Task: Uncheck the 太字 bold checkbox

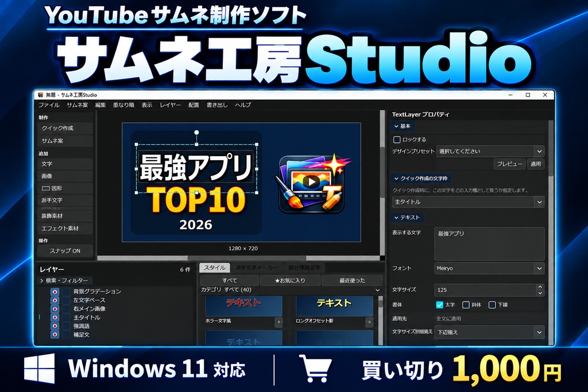Action: (439, 305)
